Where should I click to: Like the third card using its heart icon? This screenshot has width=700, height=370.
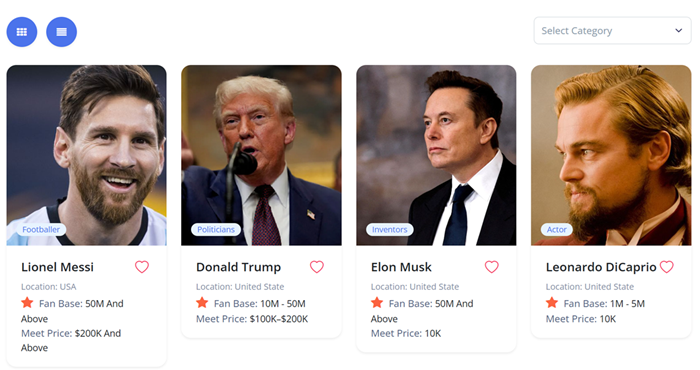(492, 267)
